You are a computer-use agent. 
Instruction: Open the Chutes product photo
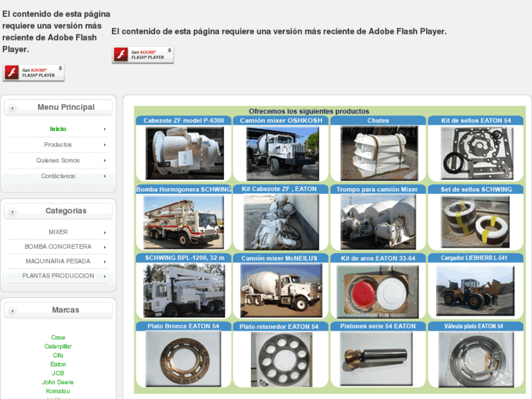click(379, 153)
